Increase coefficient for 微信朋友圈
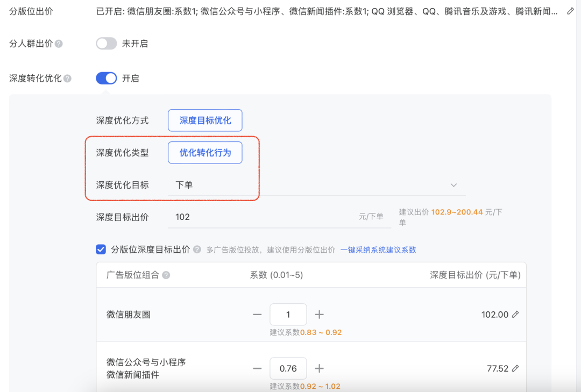This screenshot has height=392, width=581. coord(320,315)
